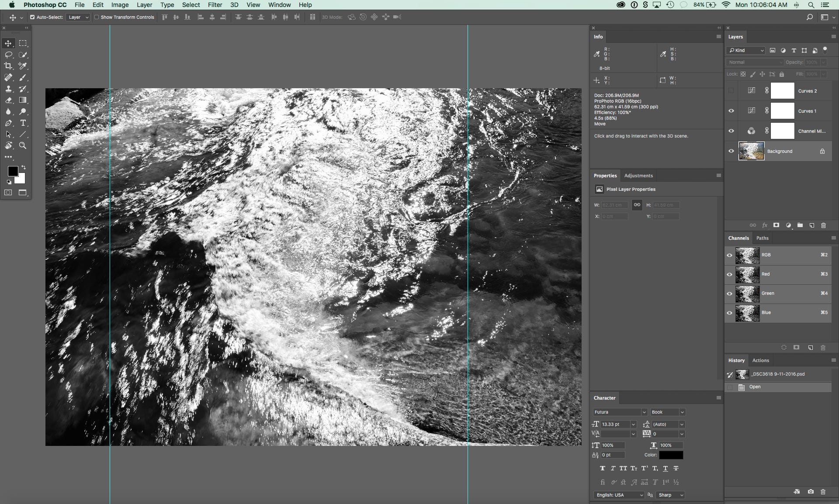Image resolution: width=839 pixels, height=504 pixels.
Task: Click the add layer mask icon
Action: 776,225
